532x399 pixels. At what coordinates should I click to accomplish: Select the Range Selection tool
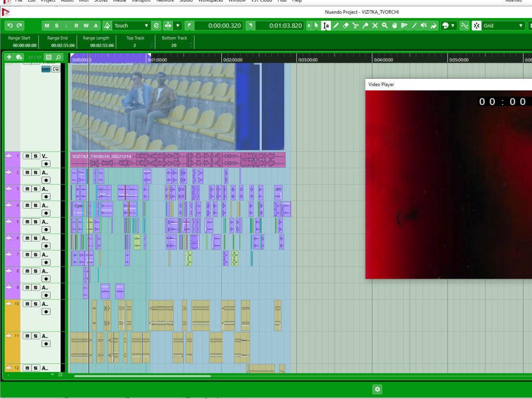tap(326, 26)
